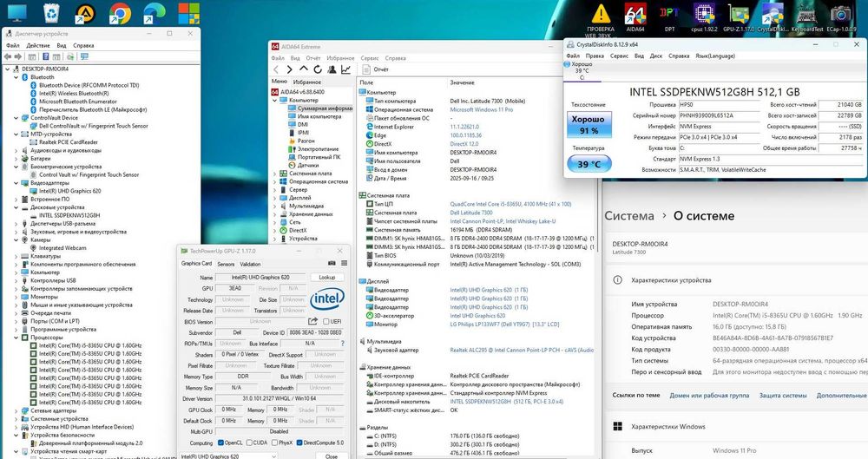Switch to Sensors tab in GPU-Z
The image size is (868, 459).
(226, 264)
